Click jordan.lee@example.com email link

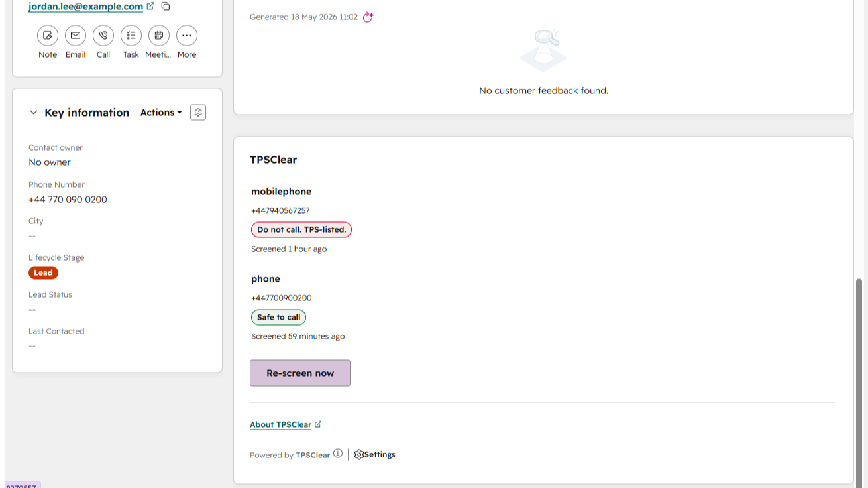(x=86, y=7)
